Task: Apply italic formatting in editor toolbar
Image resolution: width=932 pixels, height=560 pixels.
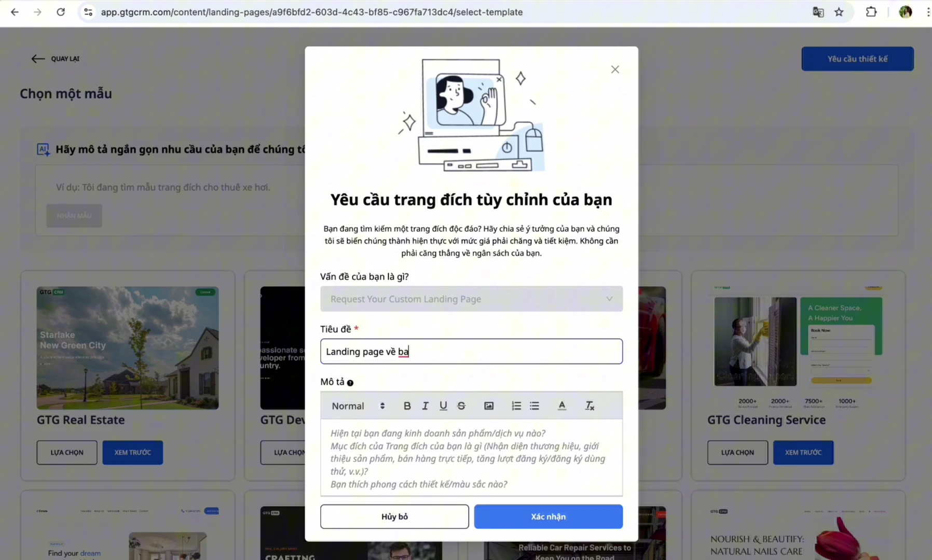Action: point(425,406)
